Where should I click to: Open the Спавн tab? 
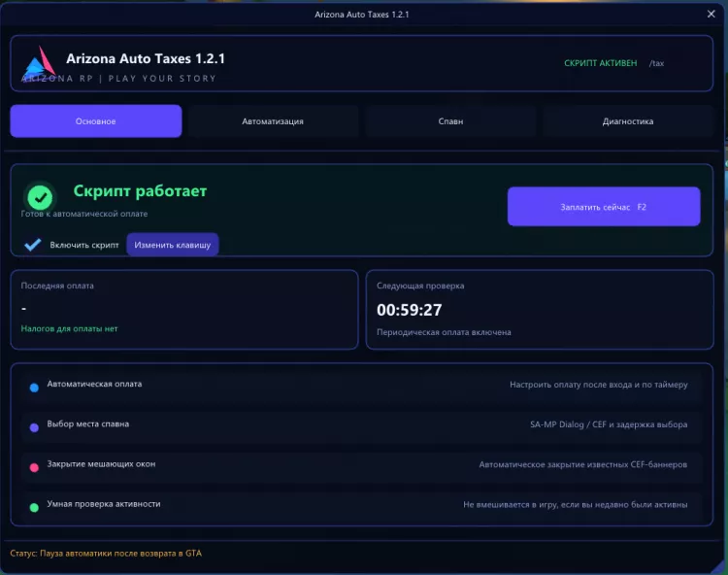pyautogui.click(x=450, y=121)
